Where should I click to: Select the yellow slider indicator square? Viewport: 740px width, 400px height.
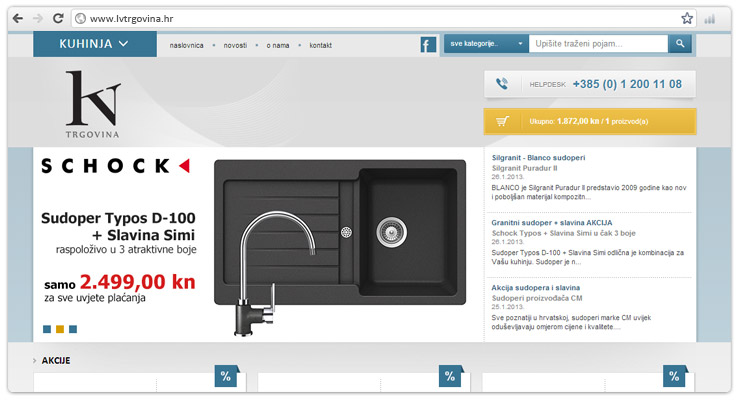(60, 329)
